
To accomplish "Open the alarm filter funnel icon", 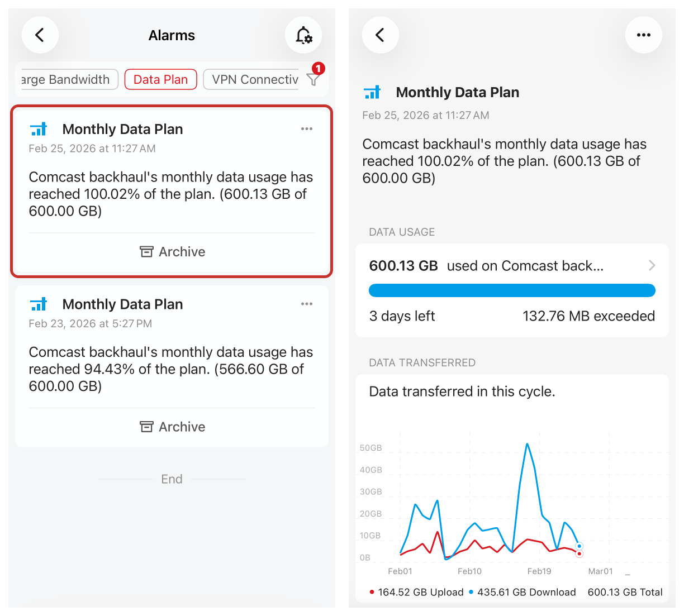I will tap(313, 79).
